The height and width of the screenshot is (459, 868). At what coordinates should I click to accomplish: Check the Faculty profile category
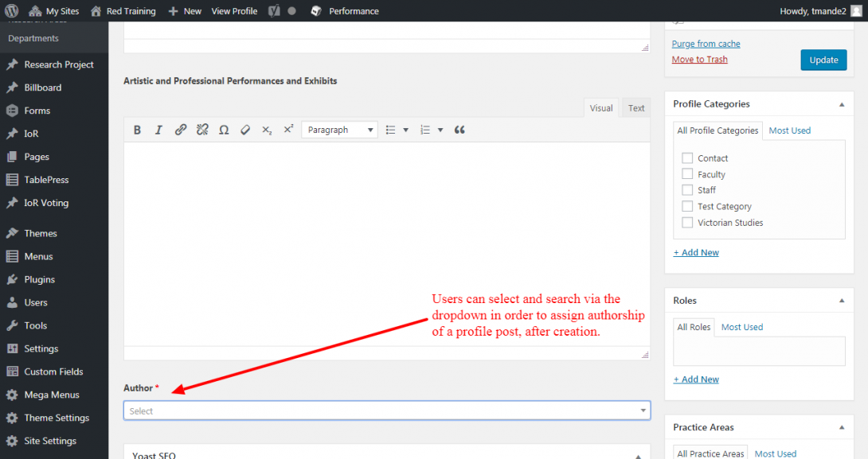687,173
